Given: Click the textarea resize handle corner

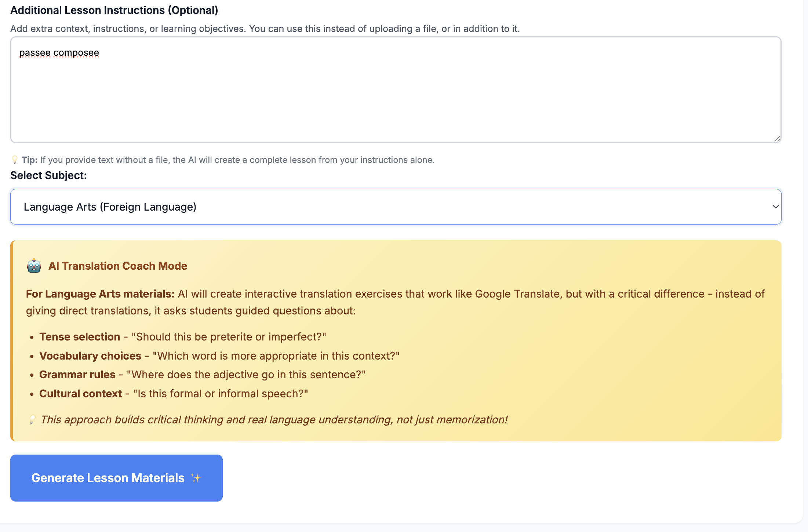Looking at the screenshot, I should [x=777, y=139].
